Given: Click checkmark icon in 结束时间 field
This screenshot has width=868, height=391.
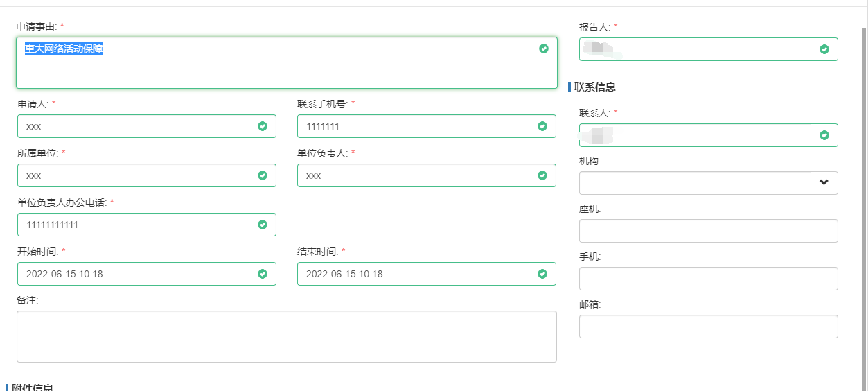Looking at the screenshot, I should click(x=542, y=274).
